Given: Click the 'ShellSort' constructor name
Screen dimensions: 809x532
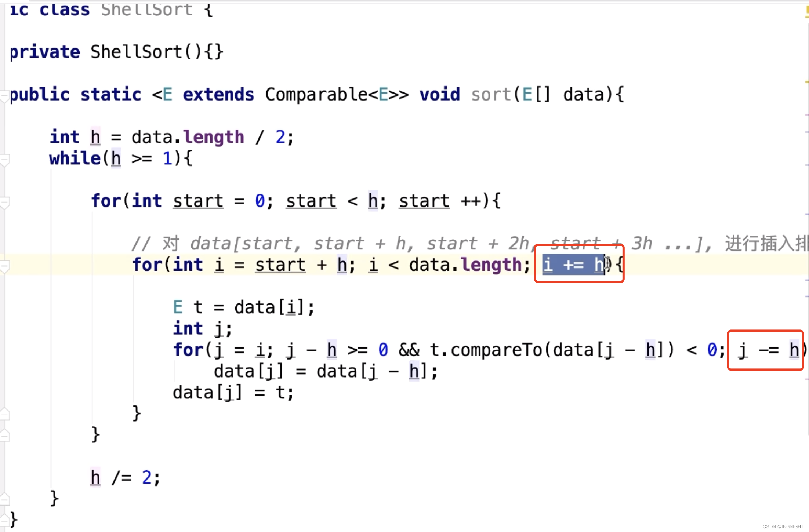Looking at the screenshot, I should 137,52.
